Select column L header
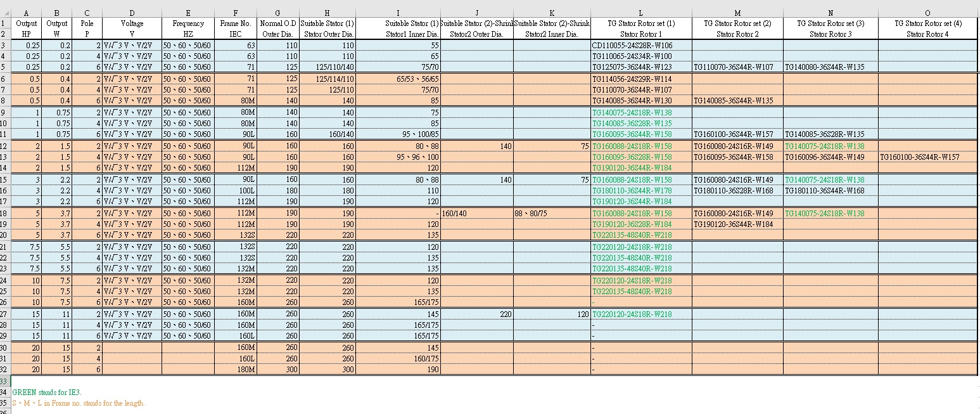Viewport: 980px width, 414px height. coord(640,13)
